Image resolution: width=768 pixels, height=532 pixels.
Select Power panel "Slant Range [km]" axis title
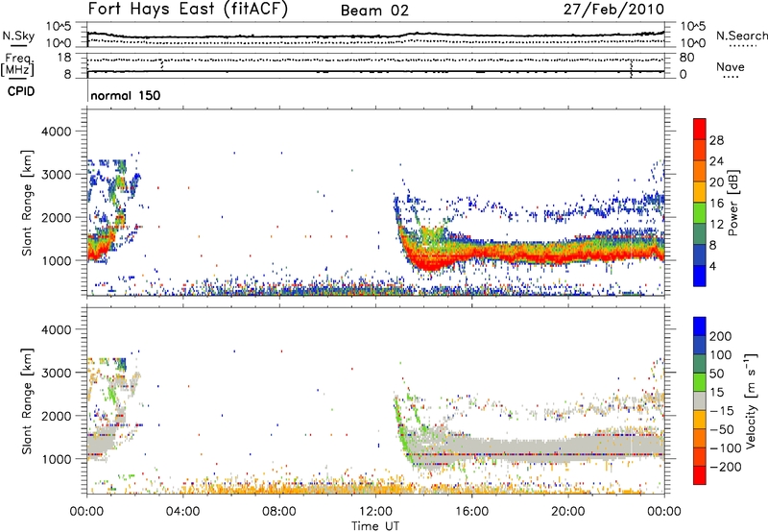click(28, 203)
